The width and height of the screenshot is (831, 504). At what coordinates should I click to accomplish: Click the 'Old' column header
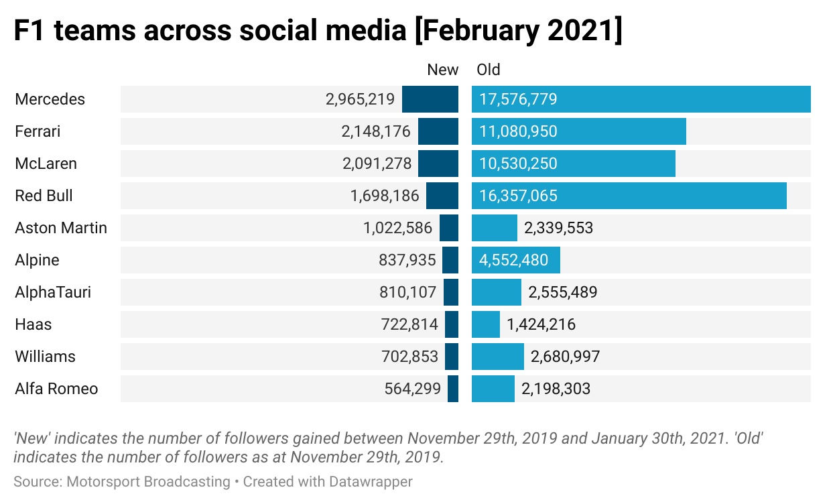pos(489,70)
